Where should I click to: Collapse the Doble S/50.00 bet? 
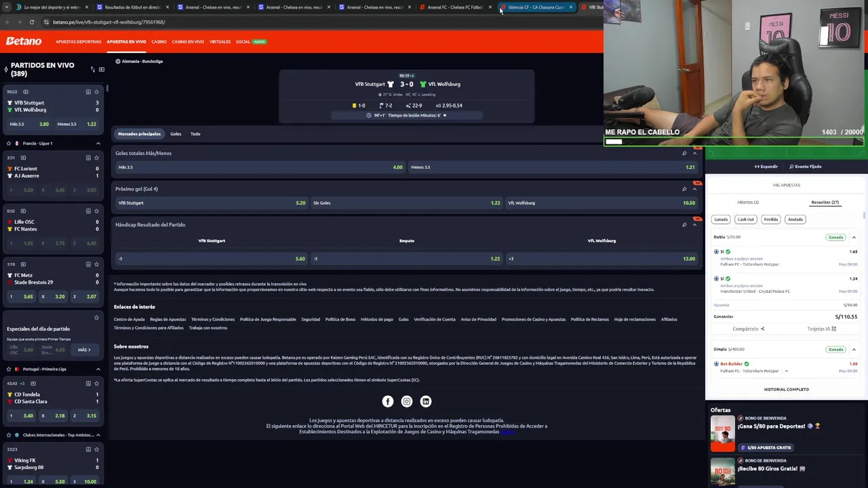854,237
